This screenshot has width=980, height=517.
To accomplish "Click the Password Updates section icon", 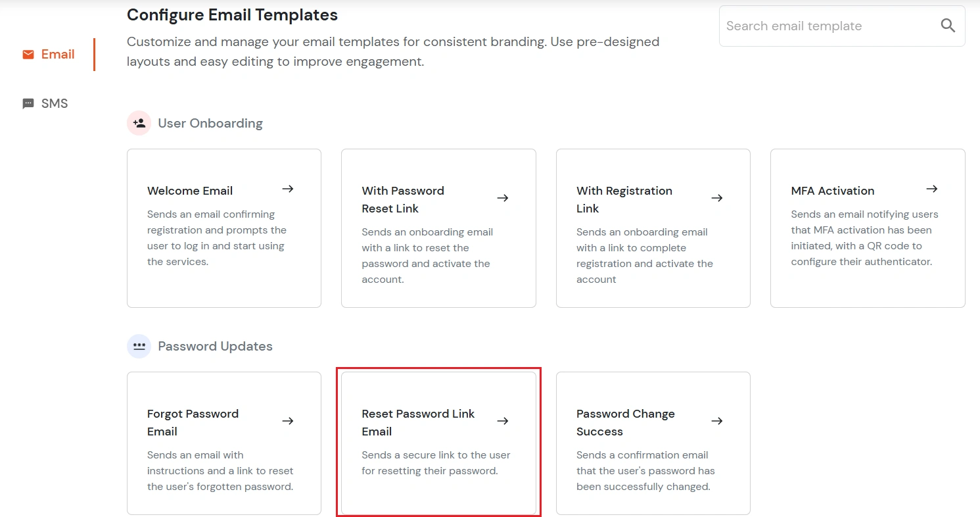I will click(139, 345).
